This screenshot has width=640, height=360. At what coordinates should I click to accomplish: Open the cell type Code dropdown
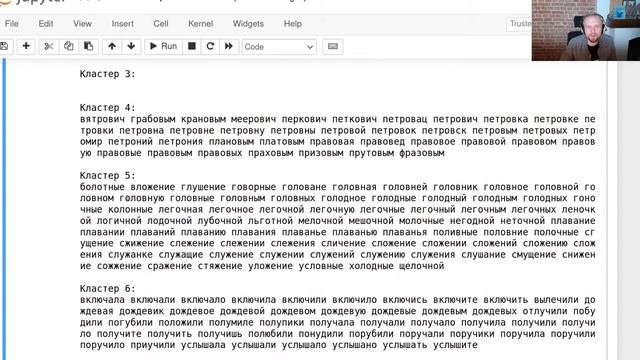tap(279, 47)
